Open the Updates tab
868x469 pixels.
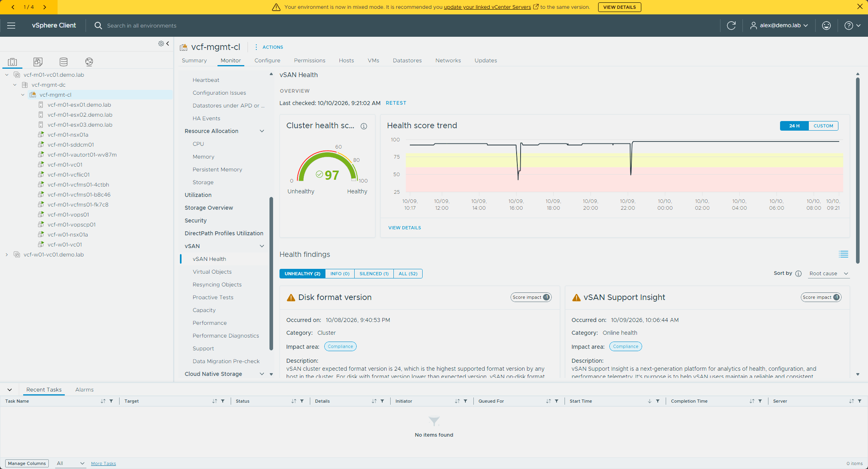coord(485,60)
